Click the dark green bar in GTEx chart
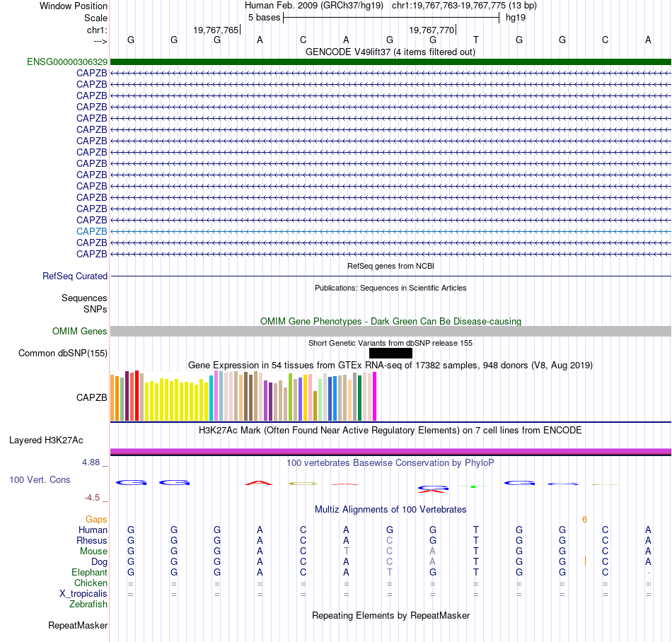 (x=359, y=398)
